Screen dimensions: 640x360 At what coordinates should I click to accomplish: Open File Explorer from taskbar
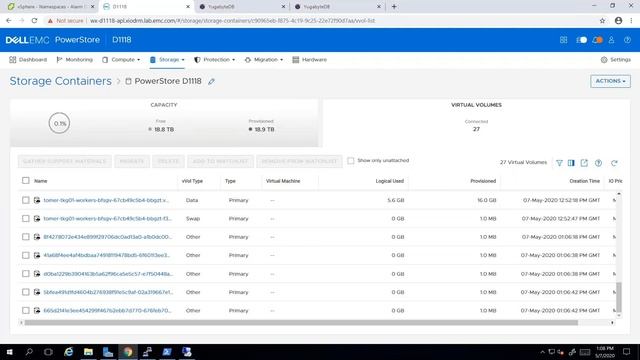[x=88, y=351]
